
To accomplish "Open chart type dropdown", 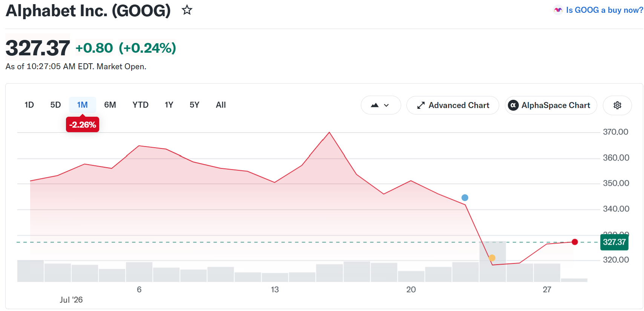I will click(x=381, y=105).
